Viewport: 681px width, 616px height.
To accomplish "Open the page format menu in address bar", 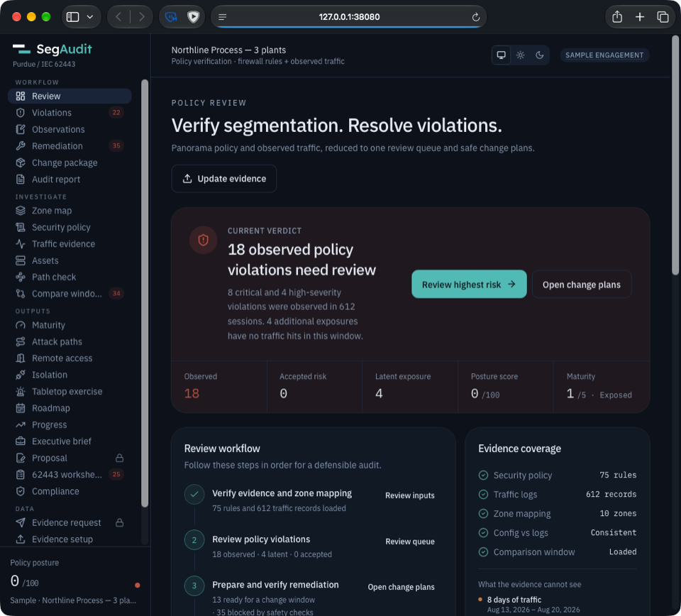I will point(222,17).
